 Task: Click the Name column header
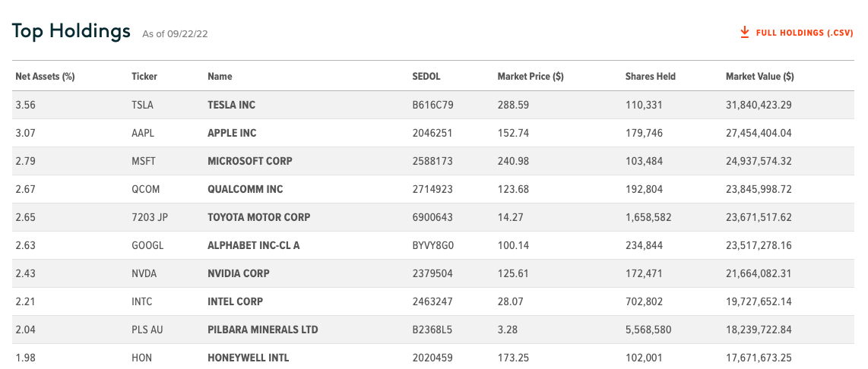tap(220, 77)
